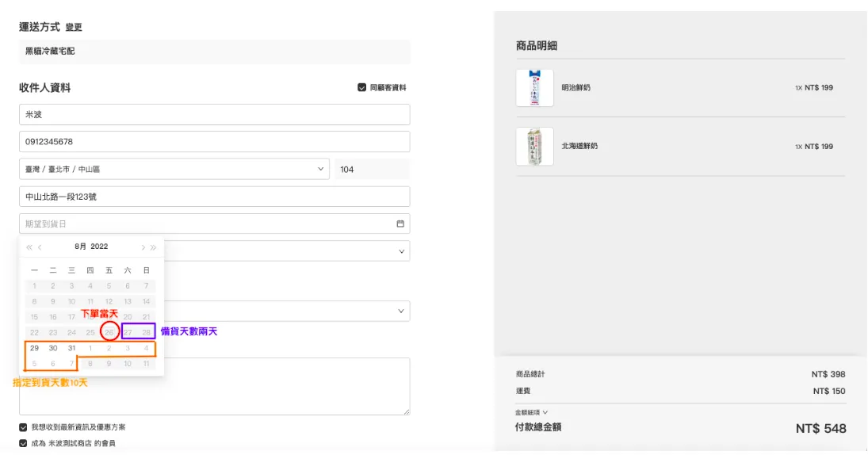Click the disabled date 22 in the calendar

click(x=34, y=333)
